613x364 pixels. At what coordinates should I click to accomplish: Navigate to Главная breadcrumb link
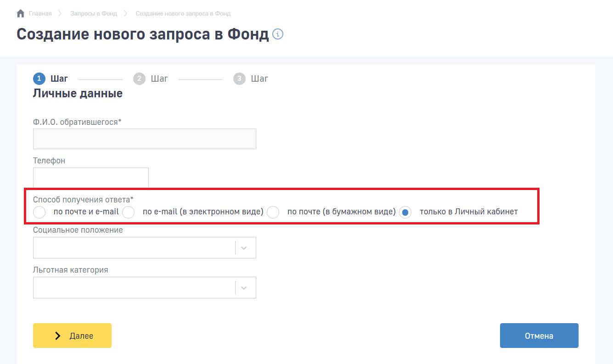40,14
